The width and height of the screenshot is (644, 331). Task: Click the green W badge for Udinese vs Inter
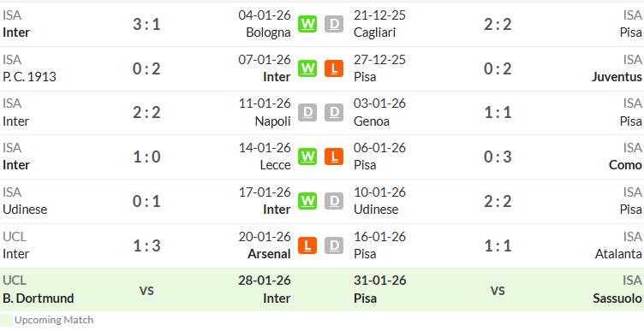(x=307, y=201)
